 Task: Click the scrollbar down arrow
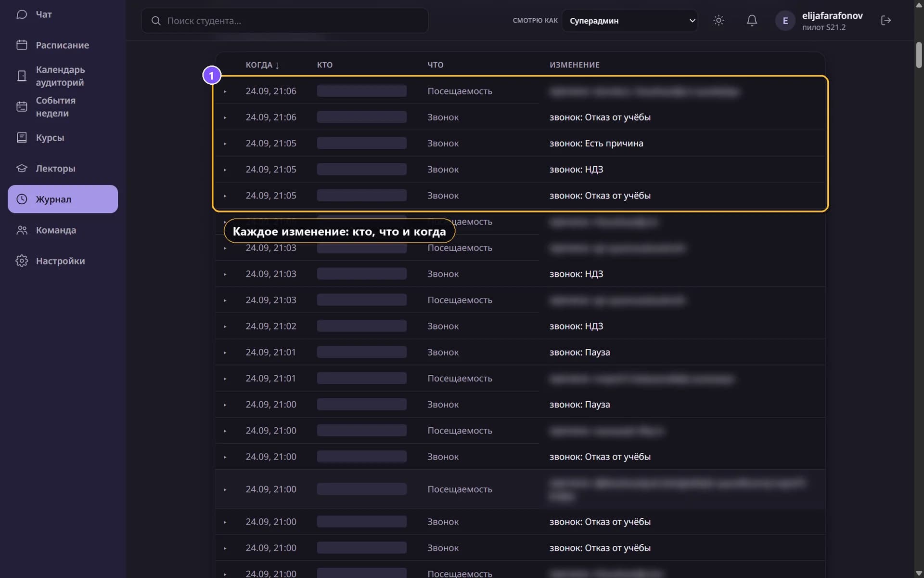click(x=919, y=573)
